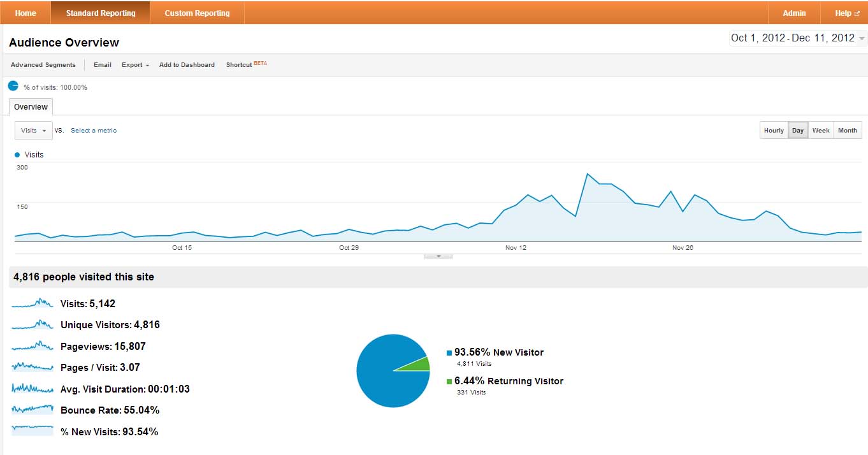This screenshot has width=868, height=455.
Task: Click the Bounce Rate sparkline icon
Action: pyautogui.click(x=33, y=410)
